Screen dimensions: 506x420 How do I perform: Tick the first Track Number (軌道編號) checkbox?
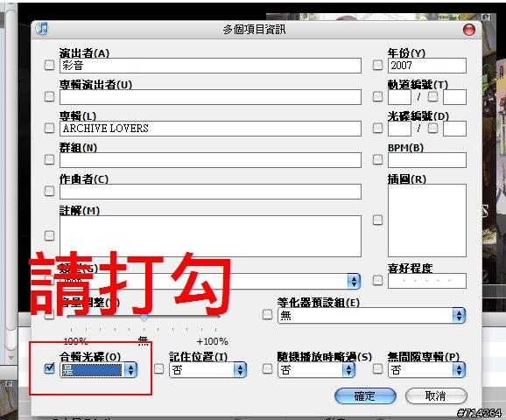click(x=377, y=96)
